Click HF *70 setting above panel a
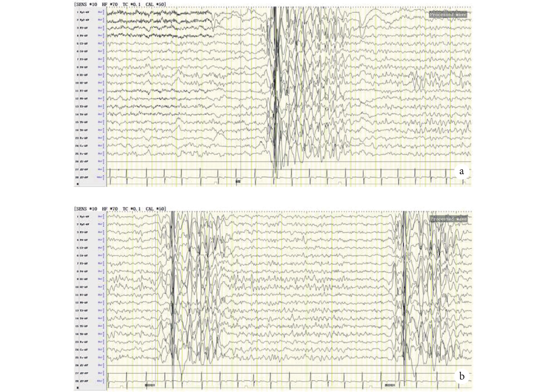This screenshot has height=392, width=546. coord(110,4)
